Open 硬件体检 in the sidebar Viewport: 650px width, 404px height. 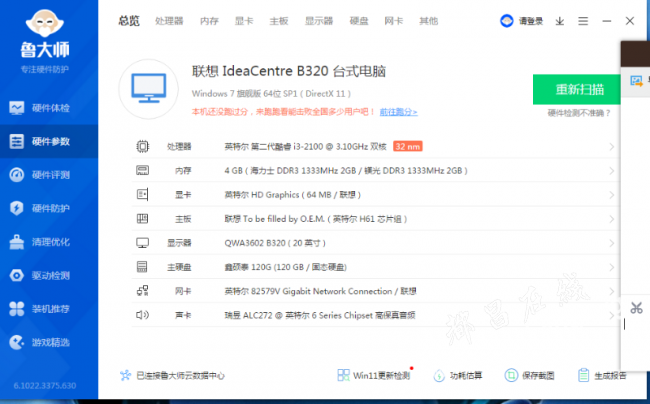[49, 108]
